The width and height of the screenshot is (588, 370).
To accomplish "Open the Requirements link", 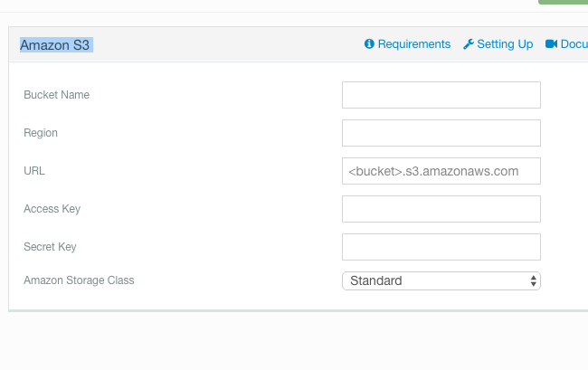I will click(x=414, y=44).
